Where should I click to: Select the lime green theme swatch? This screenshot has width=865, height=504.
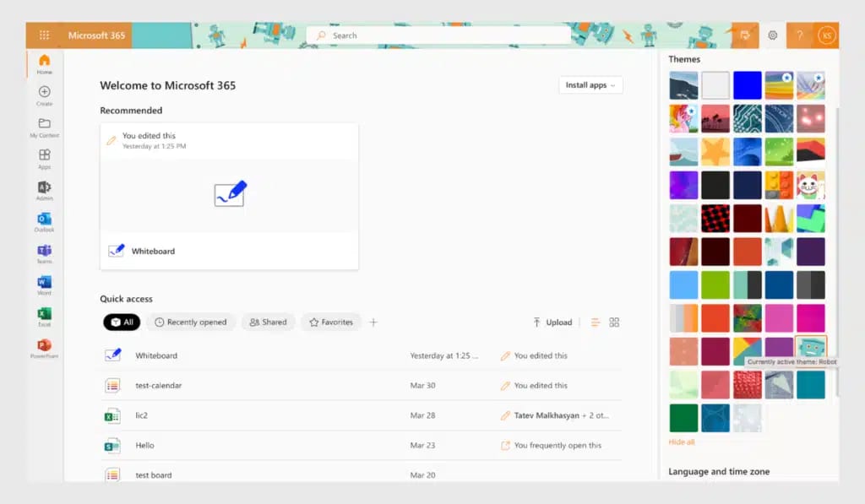point(715,285)
